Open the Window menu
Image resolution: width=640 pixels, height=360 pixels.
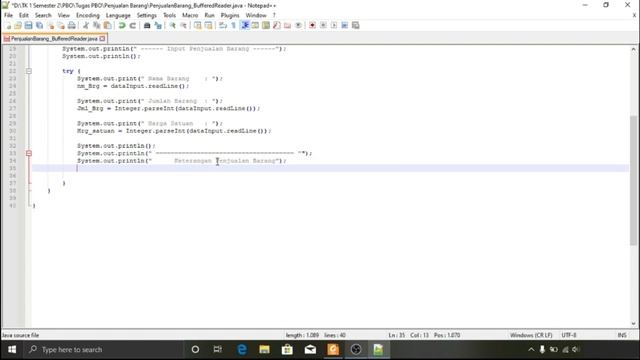[256, 15]
